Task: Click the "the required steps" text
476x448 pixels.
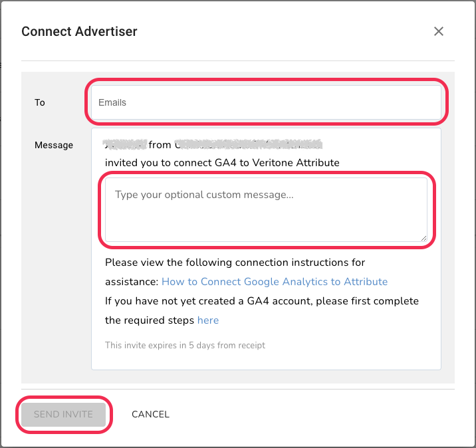Action: pos(150,320)
